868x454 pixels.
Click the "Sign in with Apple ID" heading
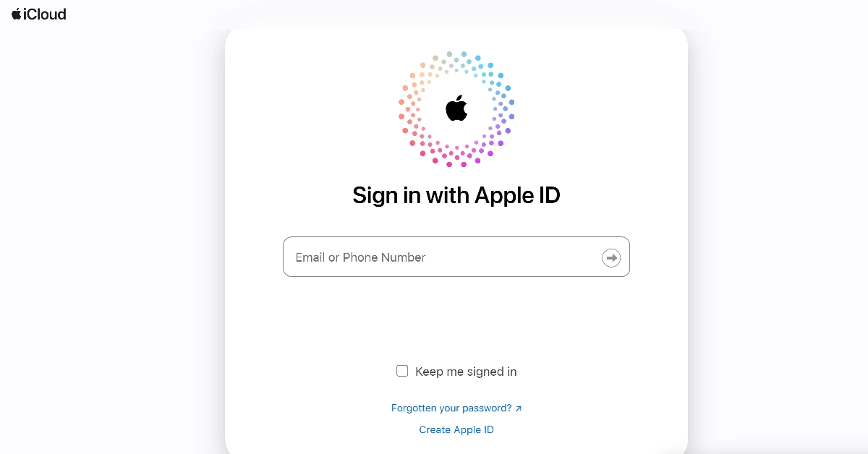point(456,195)
